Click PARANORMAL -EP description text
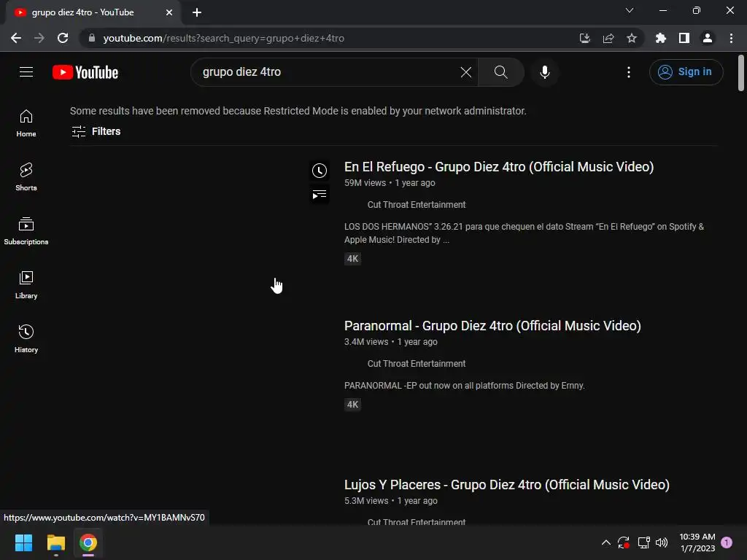 click(x=465, y=386)
